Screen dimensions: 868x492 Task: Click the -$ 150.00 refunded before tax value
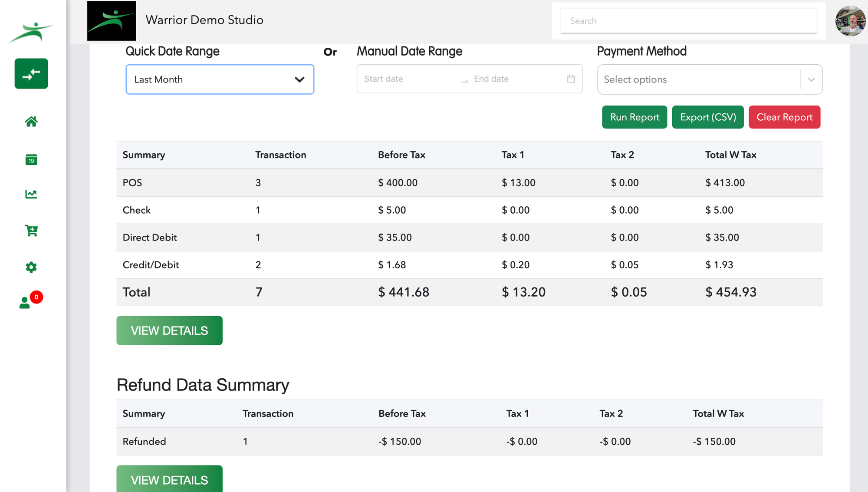point(400,442)
